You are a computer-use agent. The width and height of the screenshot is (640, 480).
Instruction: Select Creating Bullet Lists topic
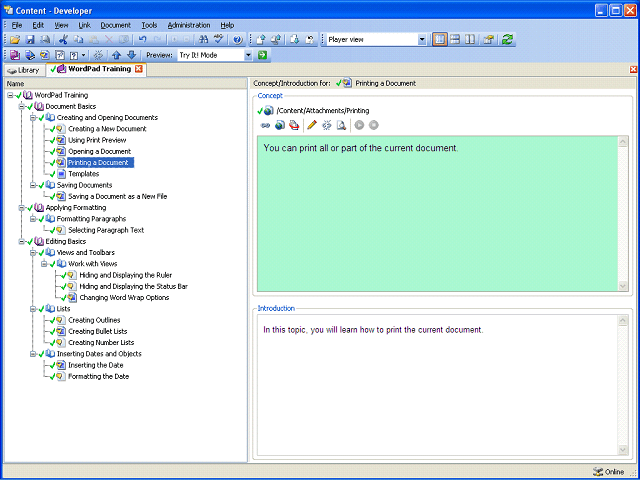click(x=98, y=331)
